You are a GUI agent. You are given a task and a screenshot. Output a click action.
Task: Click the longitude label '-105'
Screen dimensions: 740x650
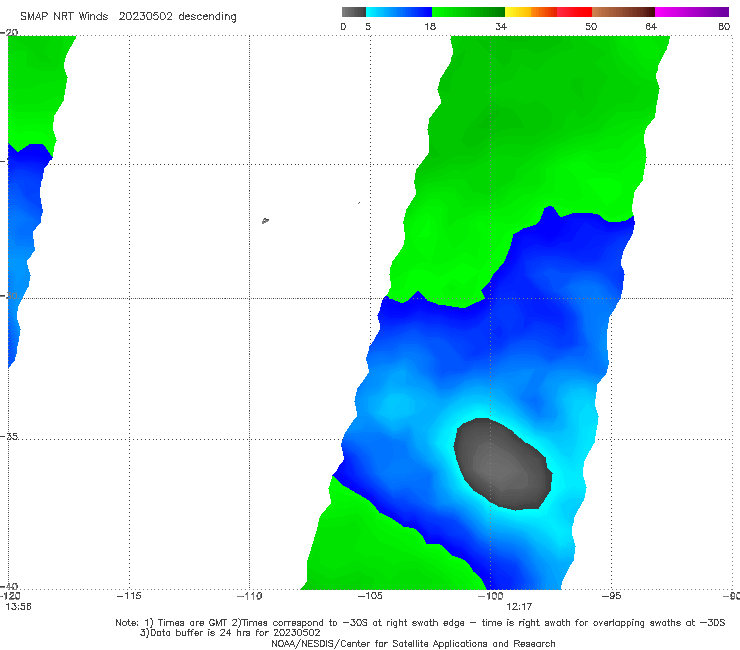click(x=370, y=596)
